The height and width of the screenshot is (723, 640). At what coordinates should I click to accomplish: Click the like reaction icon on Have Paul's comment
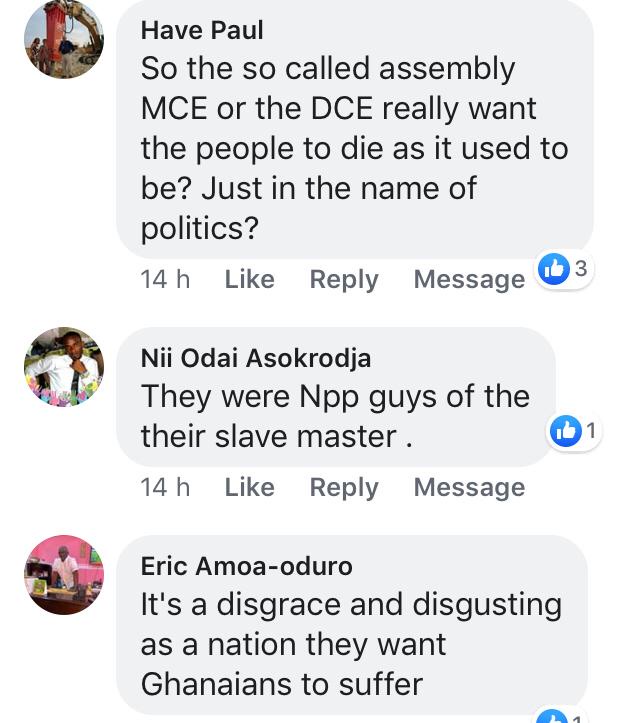[x=553, y=268]
